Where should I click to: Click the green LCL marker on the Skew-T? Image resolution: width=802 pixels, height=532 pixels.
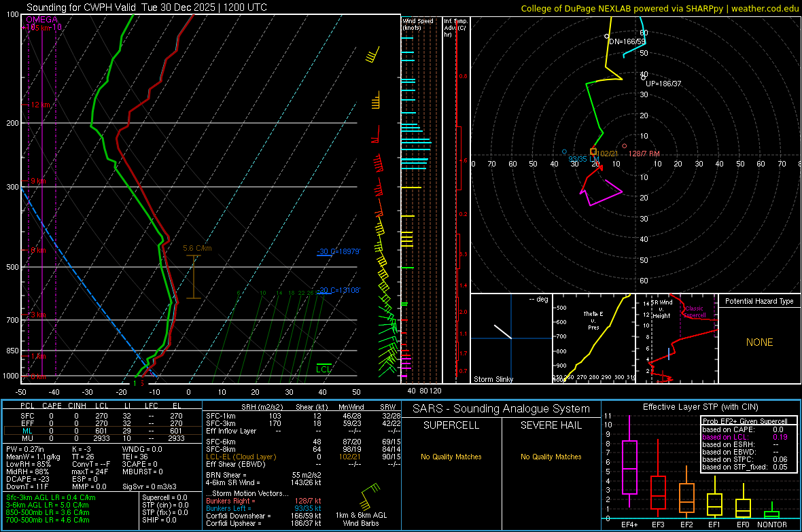(x=324, y=368)
